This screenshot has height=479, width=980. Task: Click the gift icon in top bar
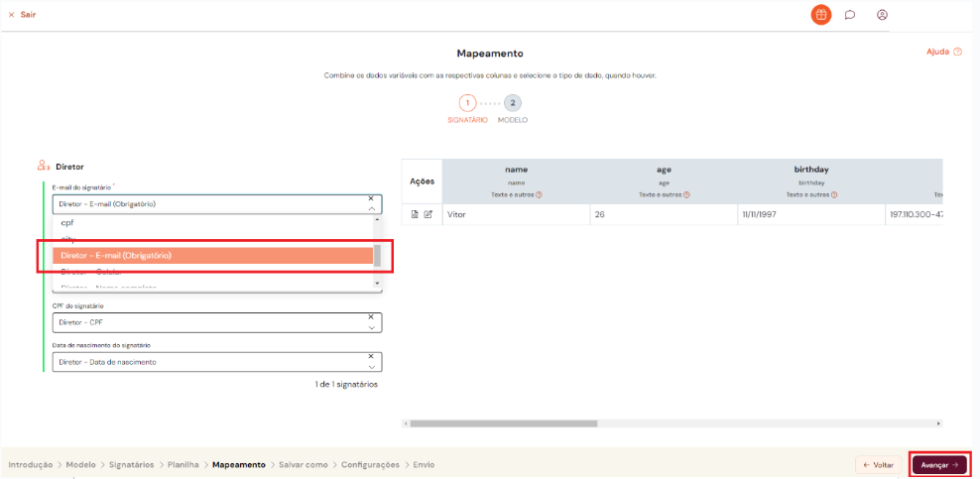820,15
